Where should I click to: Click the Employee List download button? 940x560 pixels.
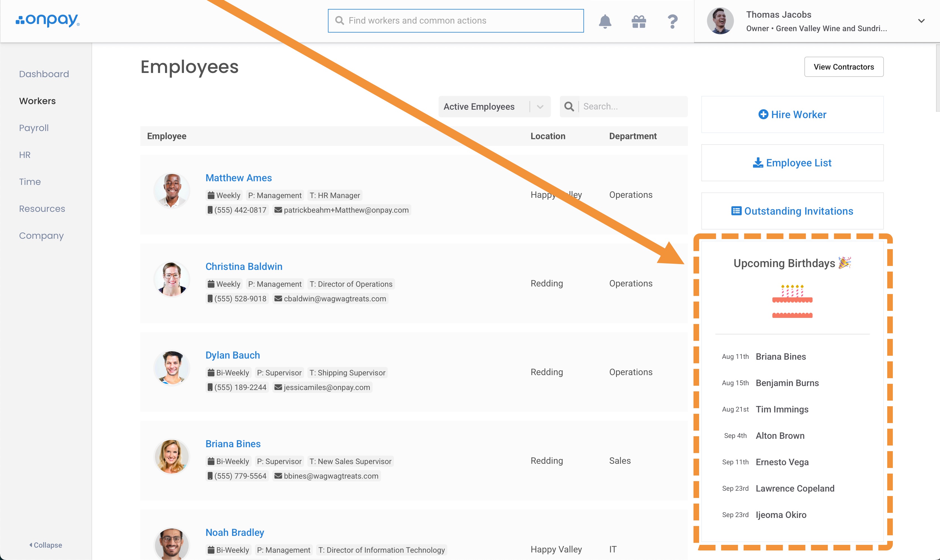792,163
